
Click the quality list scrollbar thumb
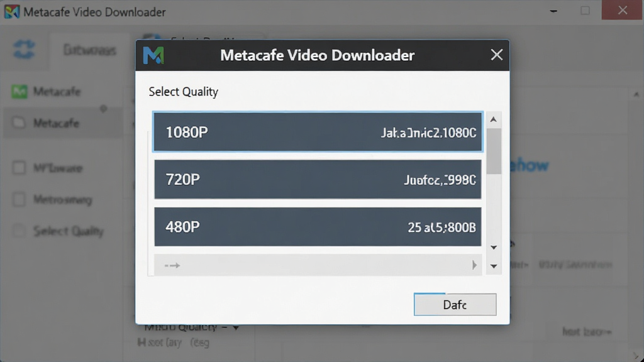coord(493,151)
